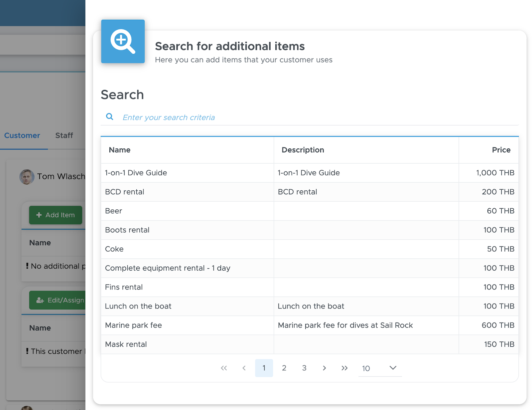532x410 pixels.
Task: Switch to the Staff tab
Action: [x=64, y=136]
